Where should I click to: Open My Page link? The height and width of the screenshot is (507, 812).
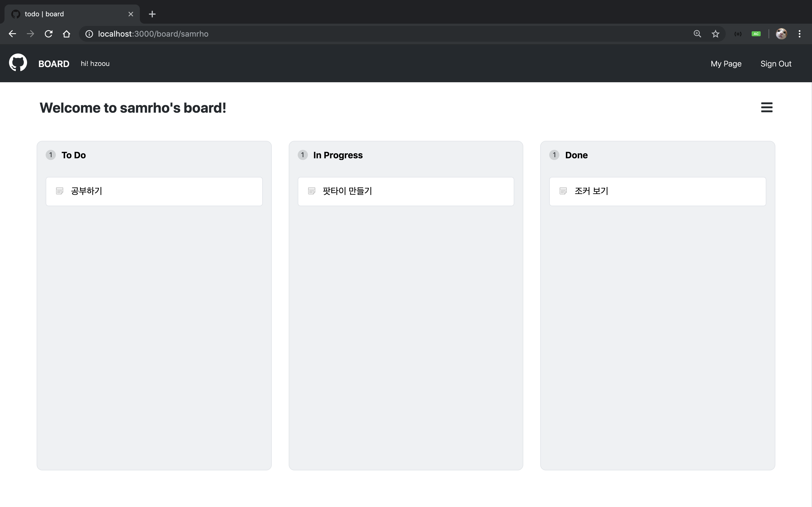coord(726,64)
